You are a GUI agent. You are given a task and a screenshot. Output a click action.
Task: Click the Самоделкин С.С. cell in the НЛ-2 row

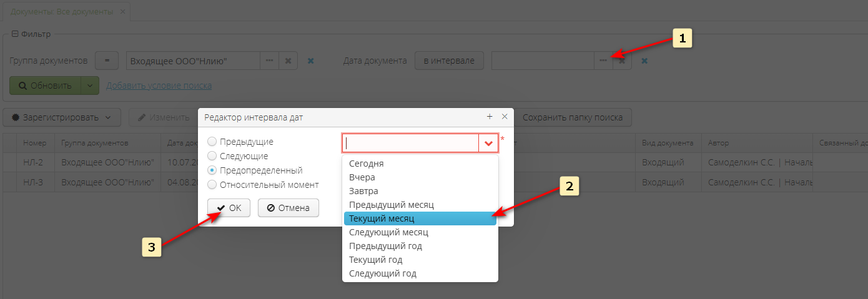tap(757, 162)
